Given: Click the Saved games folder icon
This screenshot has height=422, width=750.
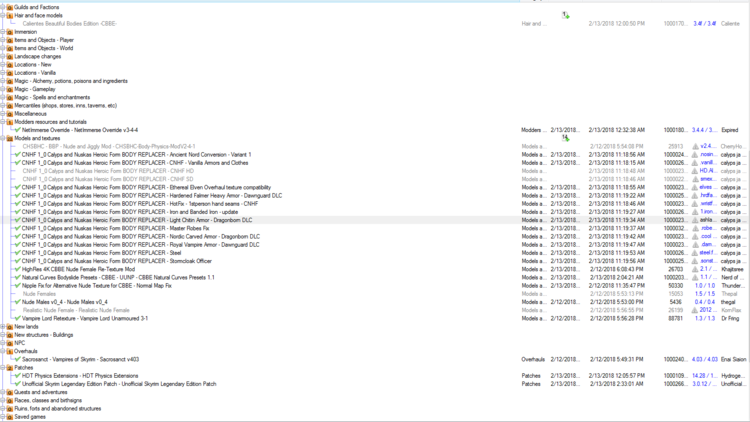Looking at the screenshot, I should pyautogui.click(x=10, y=417).
